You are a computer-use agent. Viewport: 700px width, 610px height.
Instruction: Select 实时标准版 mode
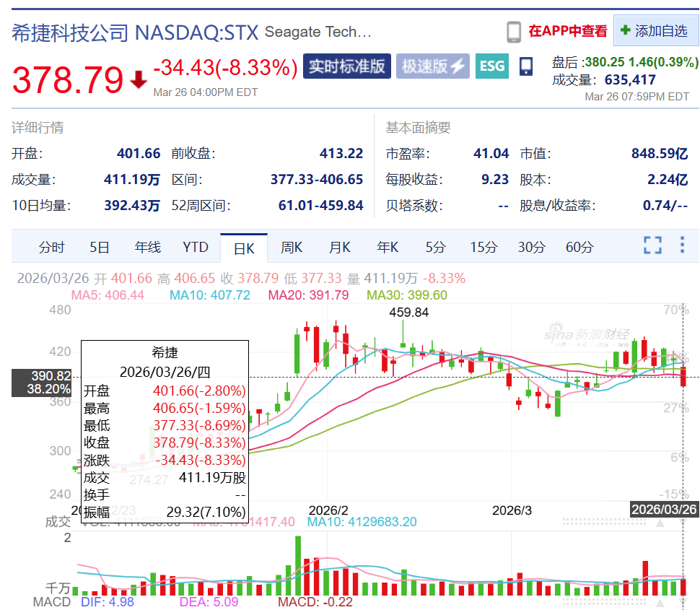tap(347, 66)
